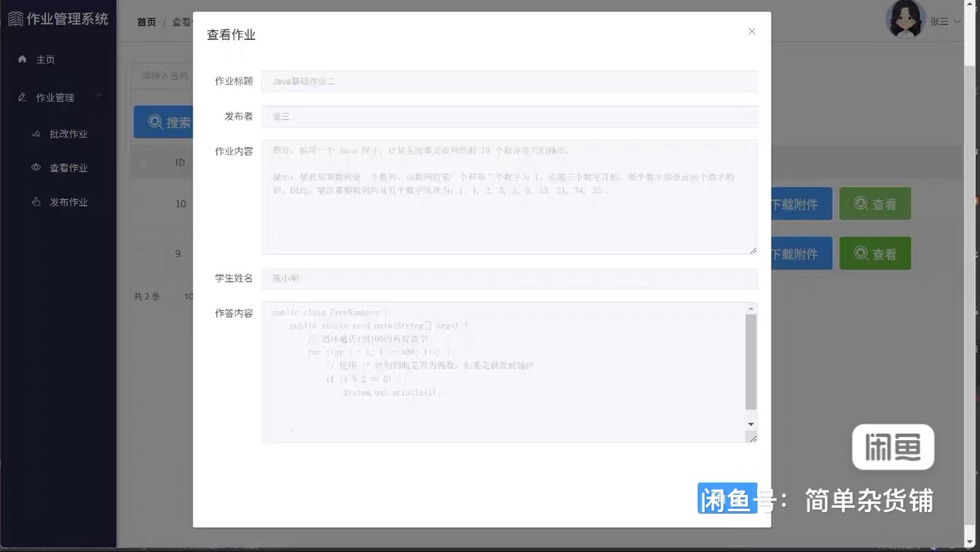Click into the 作业标题 field
Image resolution: width=980 pixels, height=552 pixels.
click(x=510, y=82)
